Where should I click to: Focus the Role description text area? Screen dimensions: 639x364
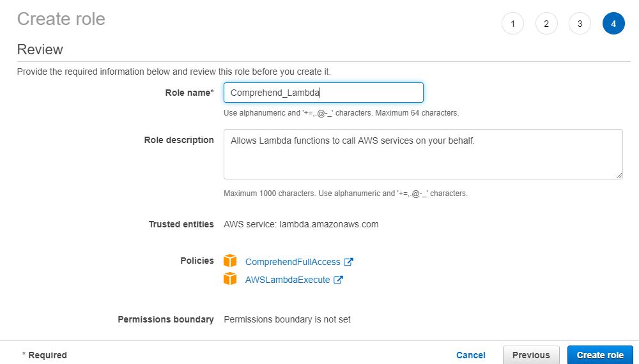pos(423,154)
